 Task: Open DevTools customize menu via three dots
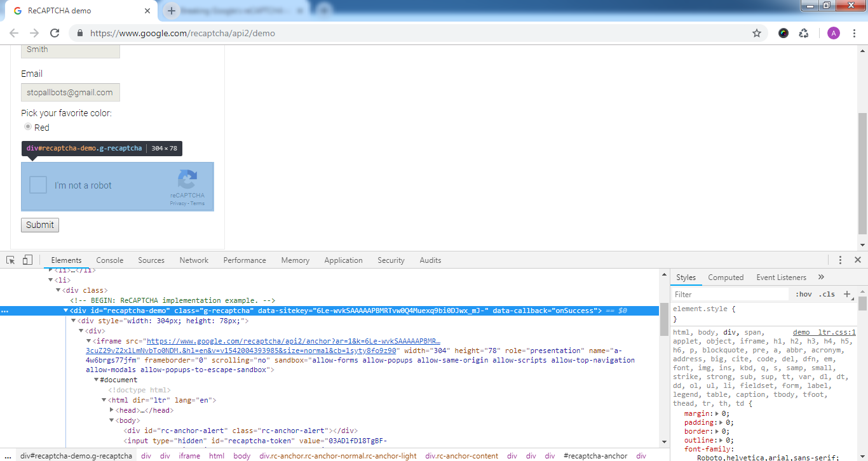pos(840,260)
